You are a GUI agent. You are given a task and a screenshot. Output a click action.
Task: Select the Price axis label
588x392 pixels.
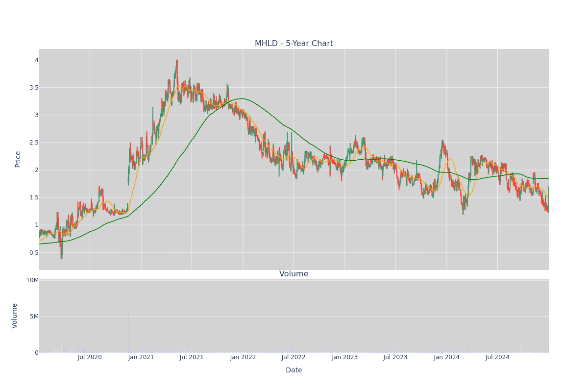[x=18, y=159]
